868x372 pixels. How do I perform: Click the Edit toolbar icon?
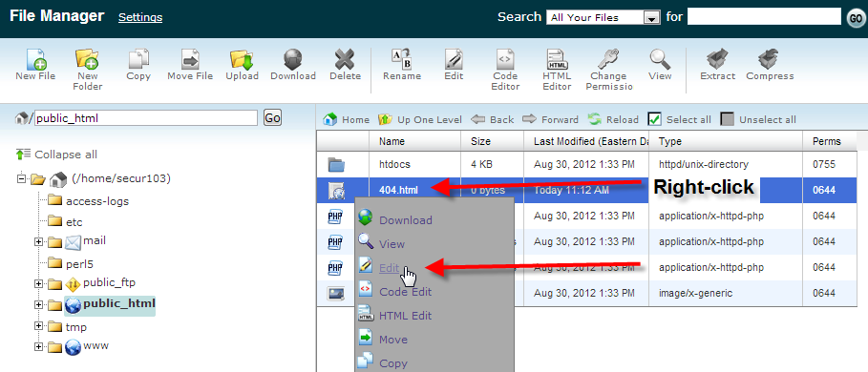coord(454,58)
